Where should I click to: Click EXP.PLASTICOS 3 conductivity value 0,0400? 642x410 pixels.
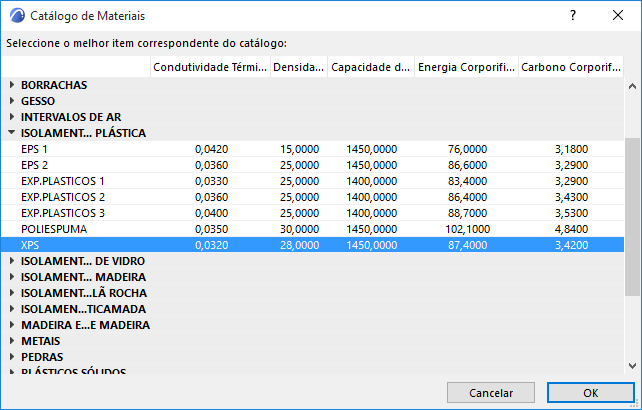(x=211, y=213)
